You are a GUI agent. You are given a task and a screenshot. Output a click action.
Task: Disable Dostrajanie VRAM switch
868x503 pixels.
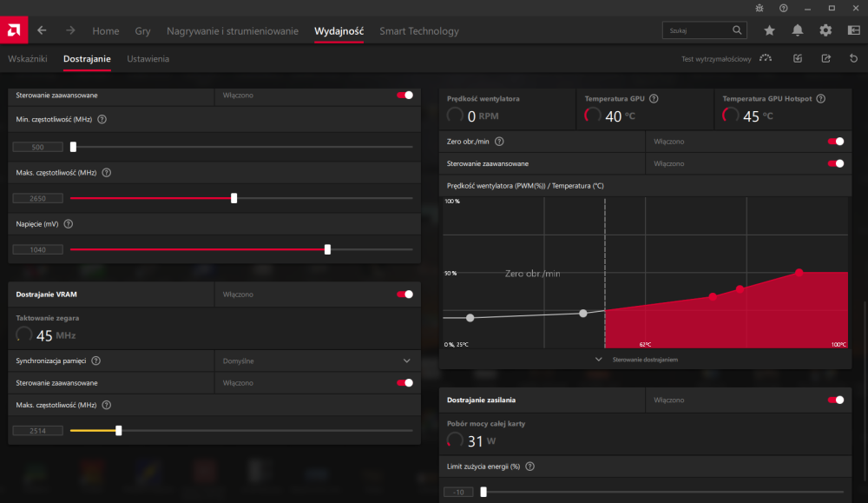[404, 295]
